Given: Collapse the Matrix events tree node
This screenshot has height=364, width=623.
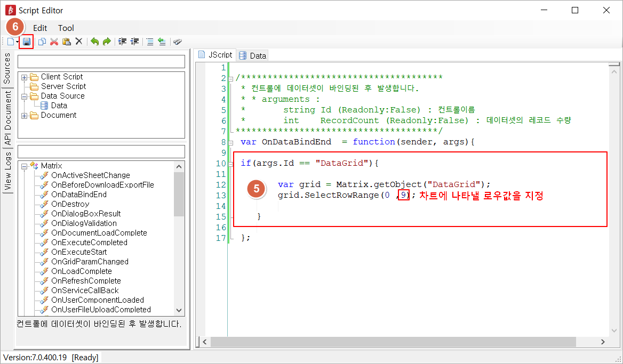Looking at the screenshot, I should 25,166.
